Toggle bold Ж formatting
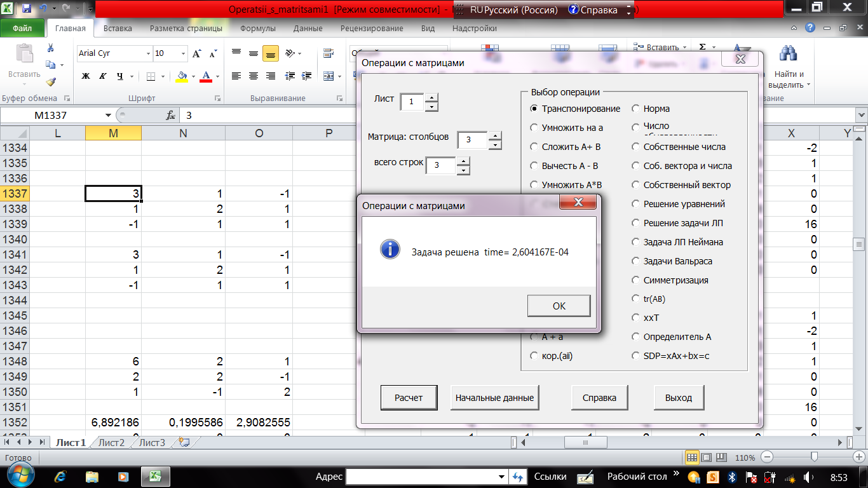The image size is (868, 488). coord(86,76)
